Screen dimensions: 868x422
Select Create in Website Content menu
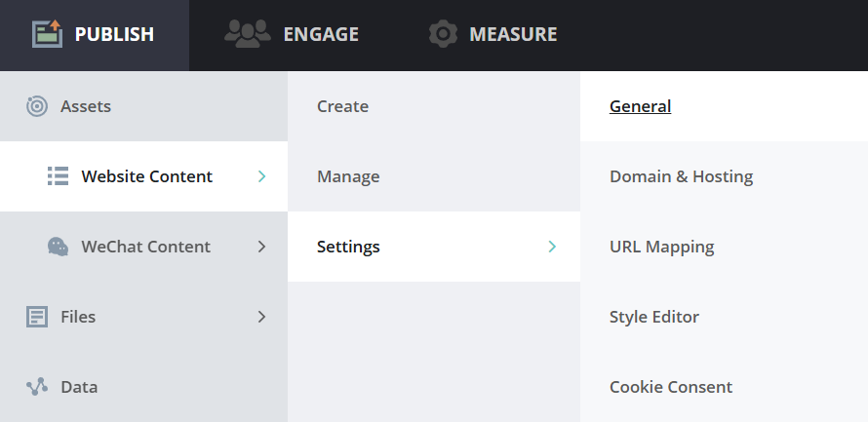342,106
